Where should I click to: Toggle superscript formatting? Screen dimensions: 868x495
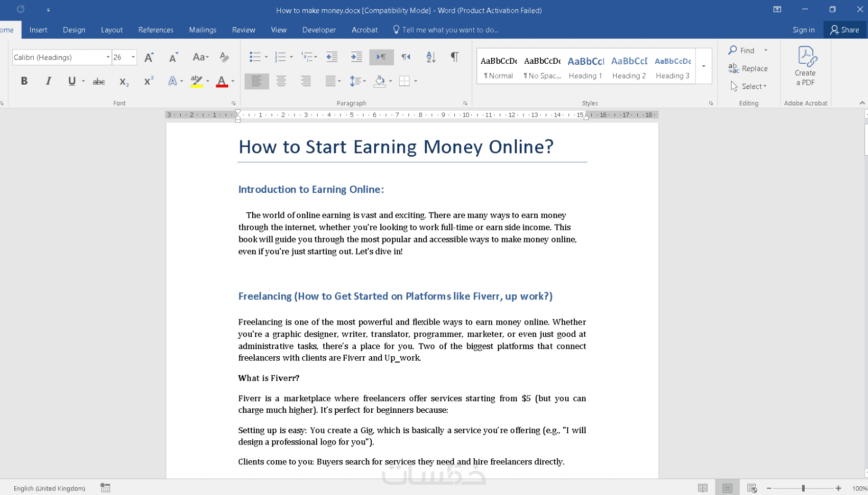pos(149,81)
